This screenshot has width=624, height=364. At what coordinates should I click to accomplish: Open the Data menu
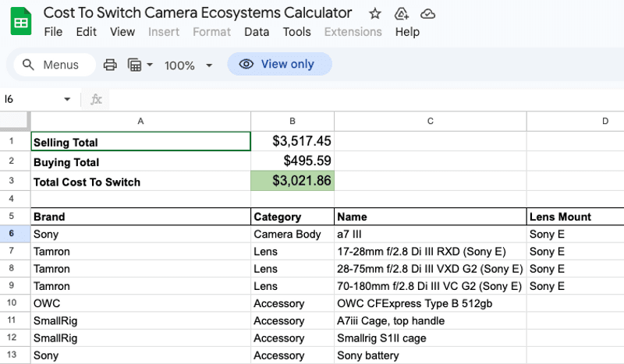pyautogui.click(x=257, y=32)
